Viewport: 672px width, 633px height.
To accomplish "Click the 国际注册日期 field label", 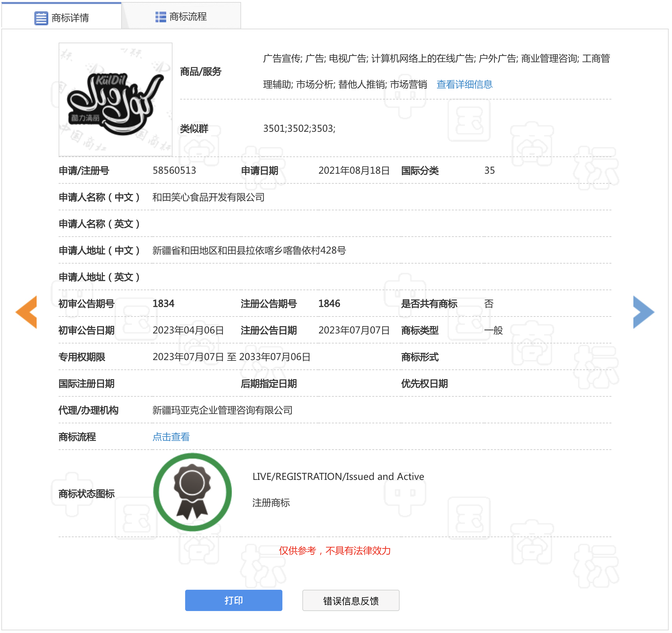I will tap(87, 384).
